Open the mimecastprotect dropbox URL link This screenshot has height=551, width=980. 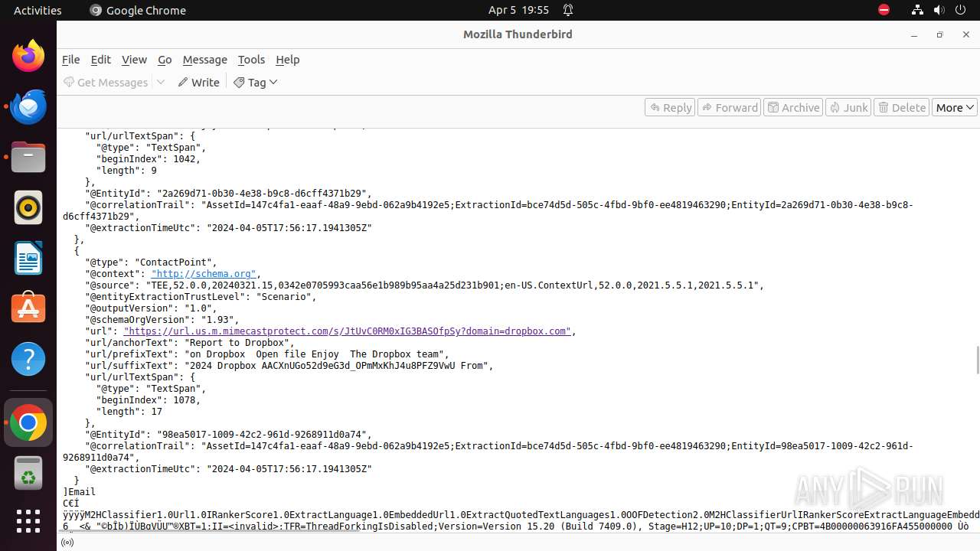coord(348,331)
